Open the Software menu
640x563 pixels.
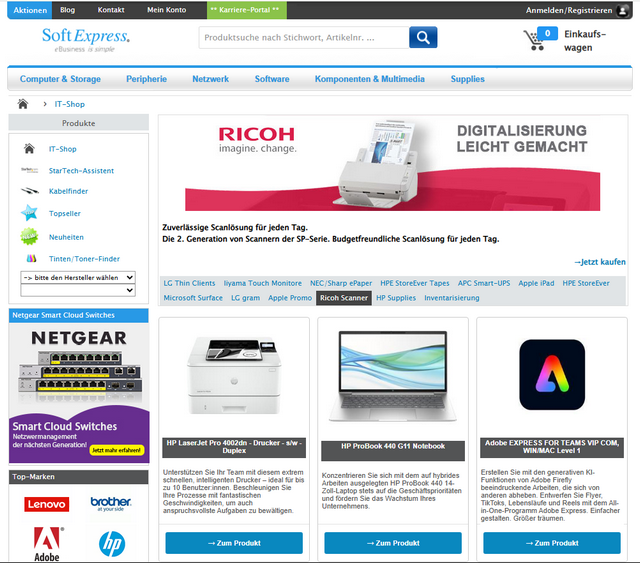[272, 79]
